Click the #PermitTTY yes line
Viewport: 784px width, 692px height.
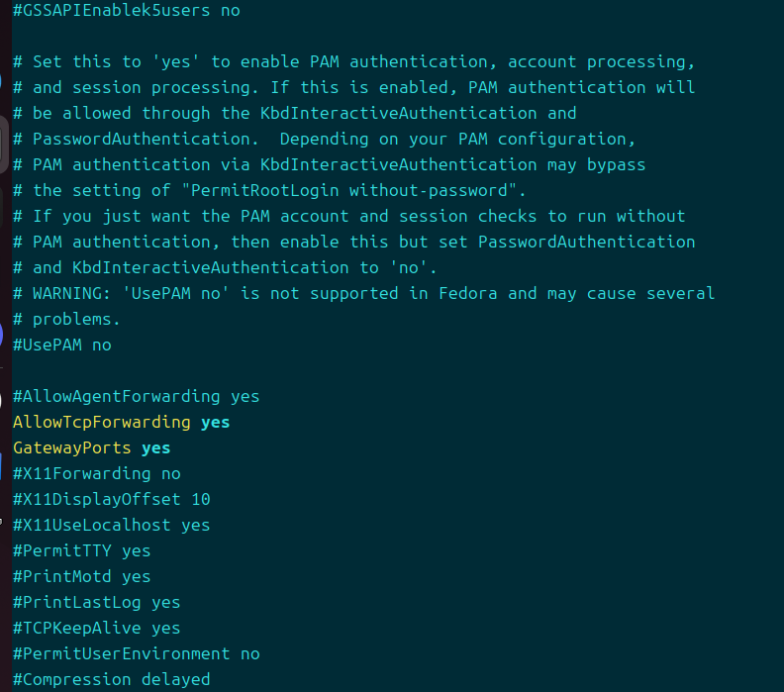click(x=81, y=550)
